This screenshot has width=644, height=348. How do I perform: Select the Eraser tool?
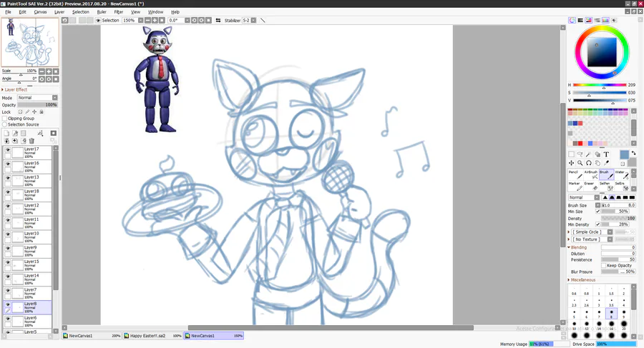tap(591, 186)
